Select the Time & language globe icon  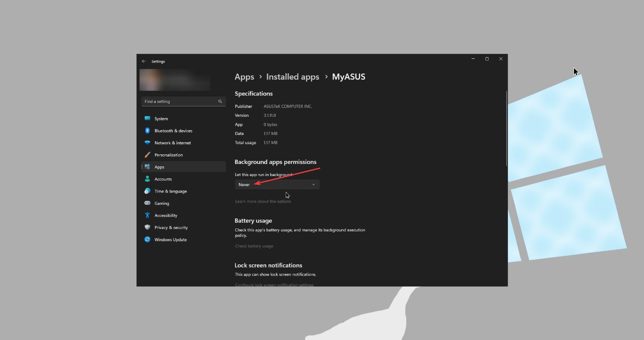(147, 191)
